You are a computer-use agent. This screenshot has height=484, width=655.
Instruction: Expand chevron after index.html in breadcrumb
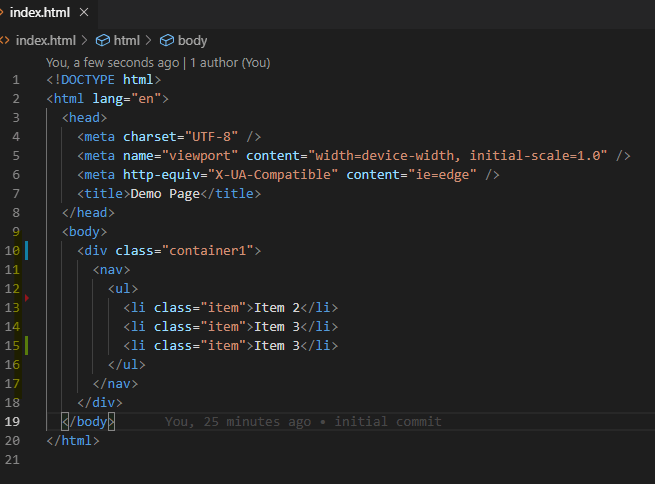point(85,41)
